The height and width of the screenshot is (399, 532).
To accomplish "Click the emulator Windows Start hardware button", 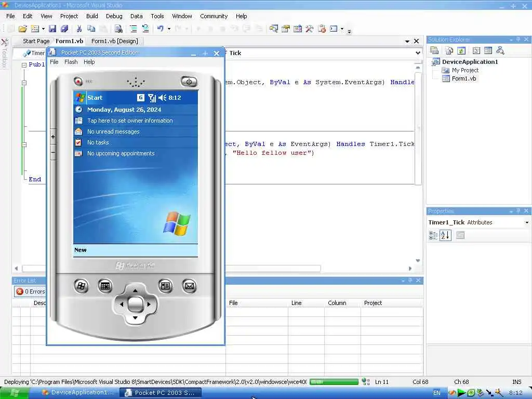I will [81, 286].
